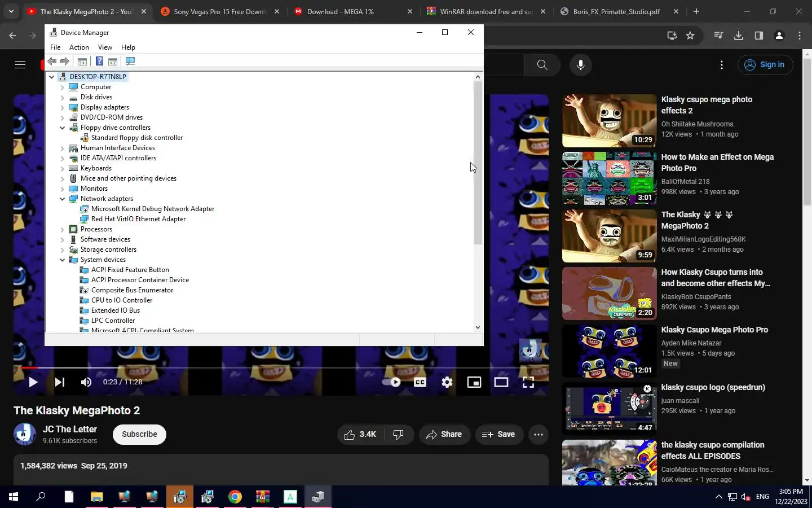The width and height of the screenshot is (812, 508).
Task: Open File menu in Device Manager
Action: [55, 47]
